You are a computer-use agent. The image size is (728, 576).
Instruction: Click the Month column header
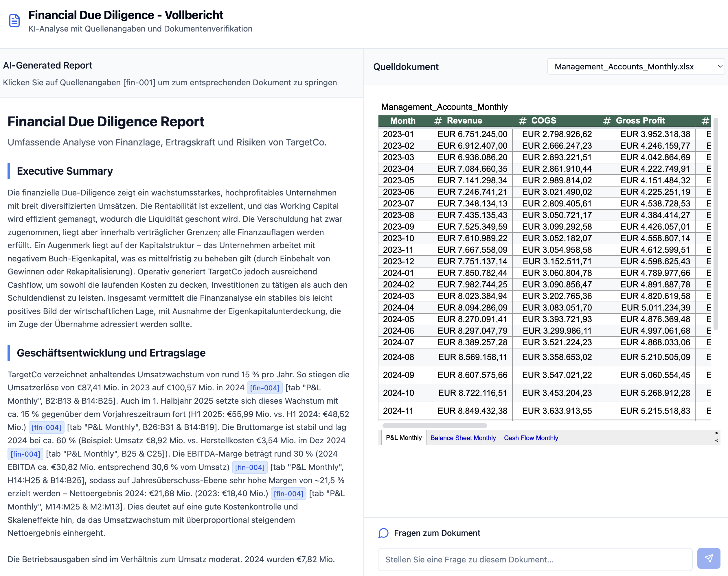pos(403,121)
